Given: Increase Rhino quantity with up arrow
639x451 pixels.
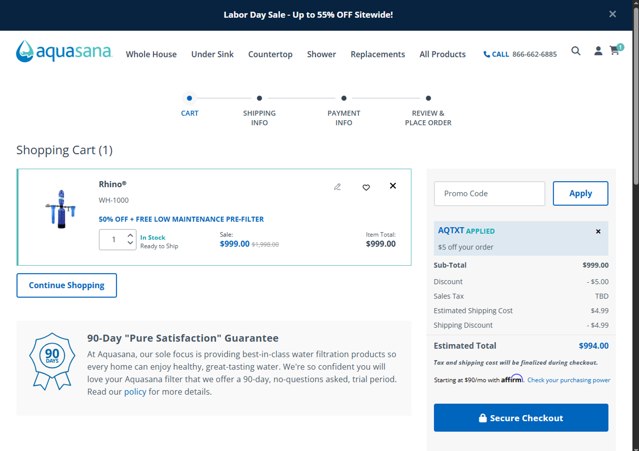Looking at the screenshot, I should tap(130, 235).
